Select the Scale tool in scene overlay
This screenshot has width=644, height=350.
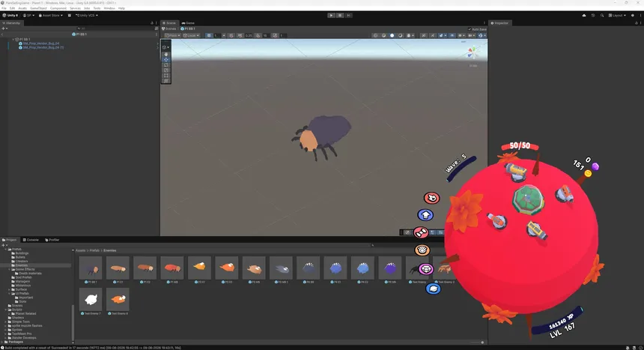[166, 70]
